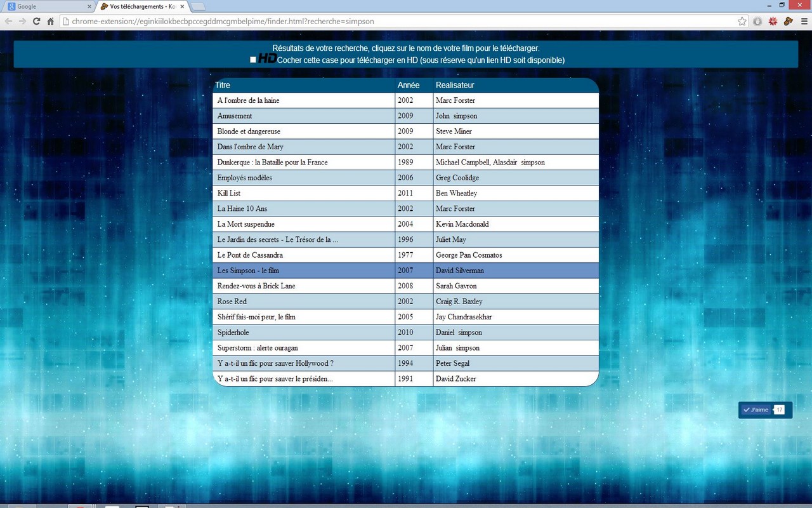
Task: Tick the HD download checkbox
Action: (x=253, y=60)
